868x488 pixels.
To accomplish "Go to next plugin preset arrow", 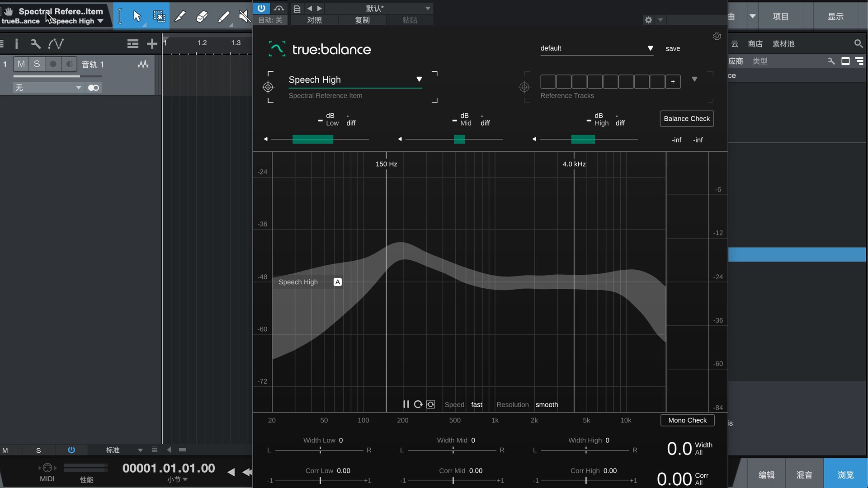I will [320, 9].
